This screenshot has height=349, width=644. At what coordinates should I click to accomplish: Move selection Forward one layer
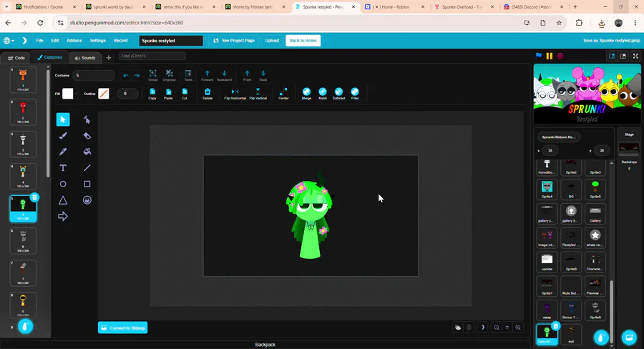tap(207, 76)
